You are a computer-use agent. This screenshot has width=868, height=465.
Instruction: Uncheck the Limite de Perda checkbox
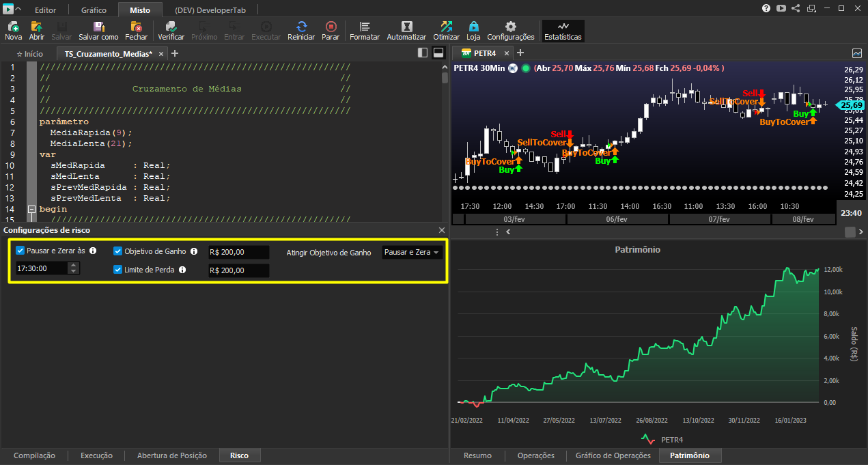coord(118,270)
